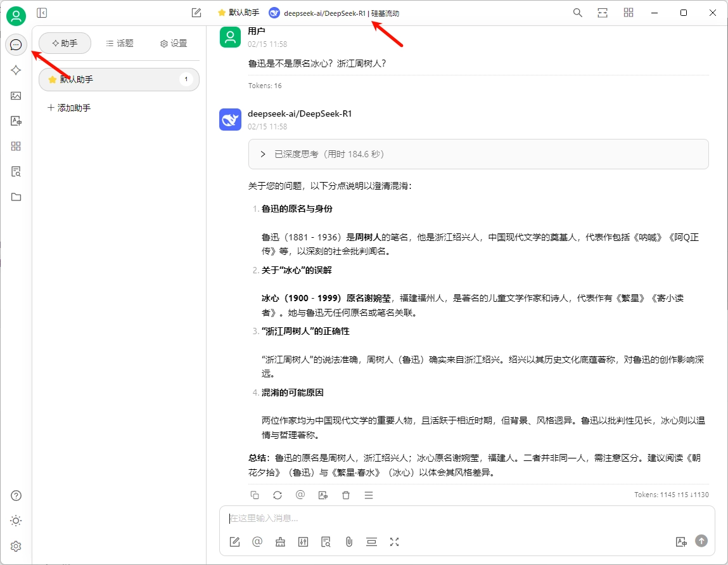Open the mini apps grid icon
728x565 pixels.
16,146
